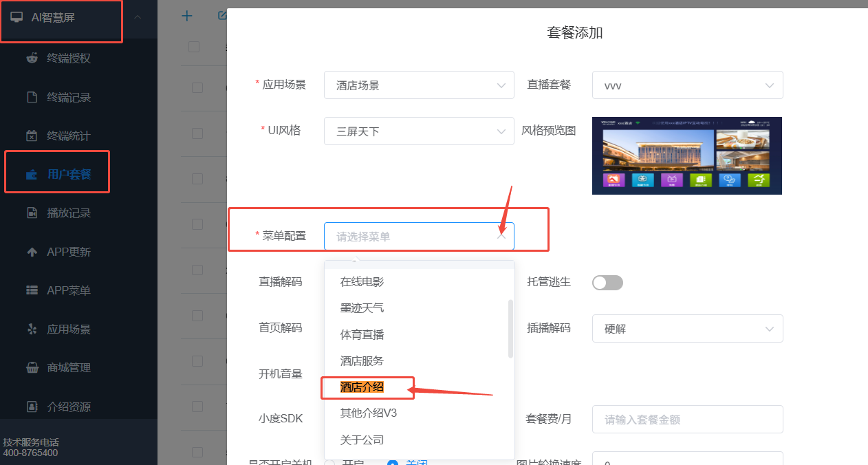Viewport: 868px width, 465px height.
Task: Click the plus icon to add a package
Action: (x=186, y=16)
